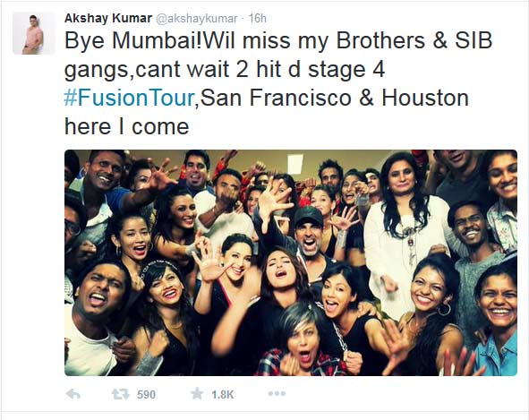View the 590 retweet count
Screen dimensions: 529x420
(x=146, y=394)
